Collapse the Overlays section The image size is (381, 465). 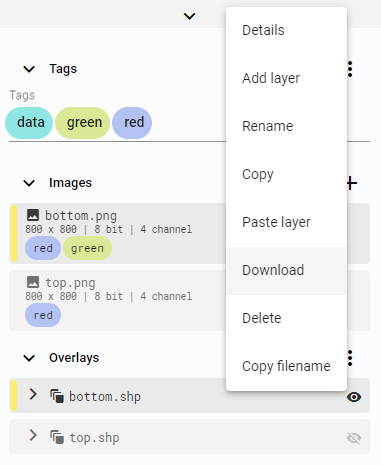pos(29,358)
